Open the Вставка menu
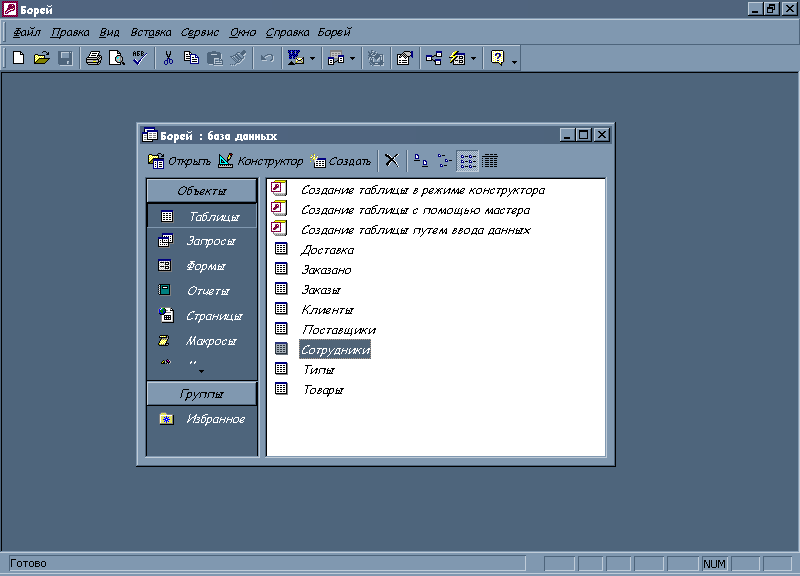This screenshot has height=576, width=800. coord(151,32)
